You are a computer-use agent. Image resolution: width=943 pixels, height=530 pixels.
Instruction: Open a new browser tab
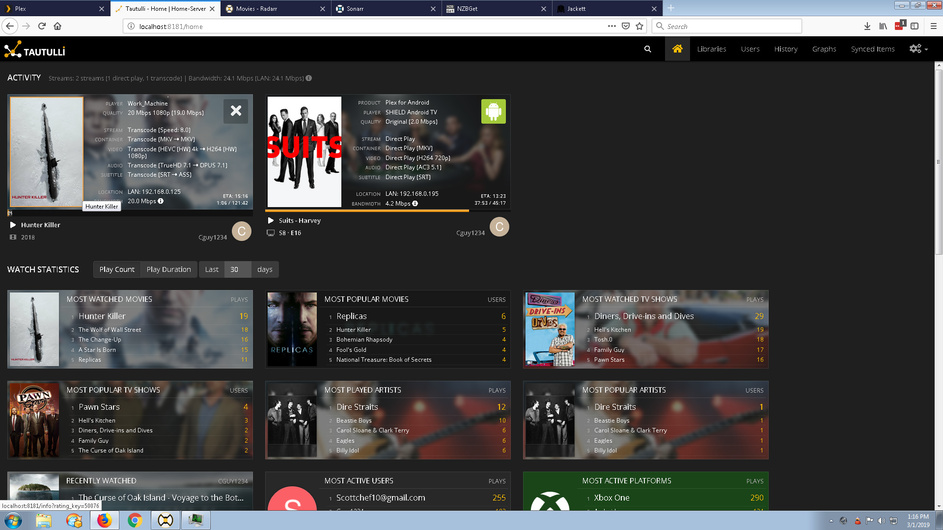click(x=671, y=8)
